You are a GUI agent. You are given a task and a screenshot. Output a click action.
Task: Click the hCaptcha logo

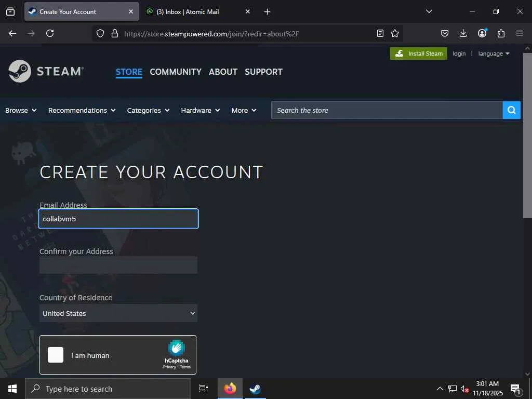(177, 348)
